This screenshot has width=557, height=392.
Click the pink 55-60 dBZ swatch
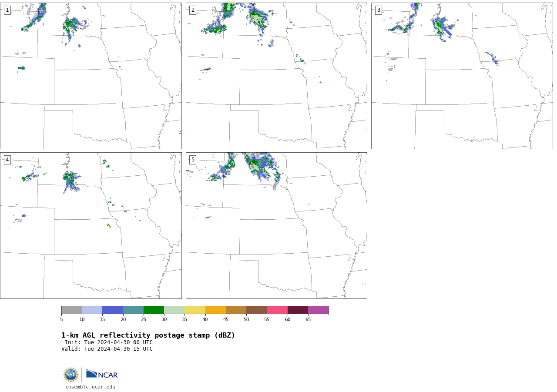[x=277, y=310]
